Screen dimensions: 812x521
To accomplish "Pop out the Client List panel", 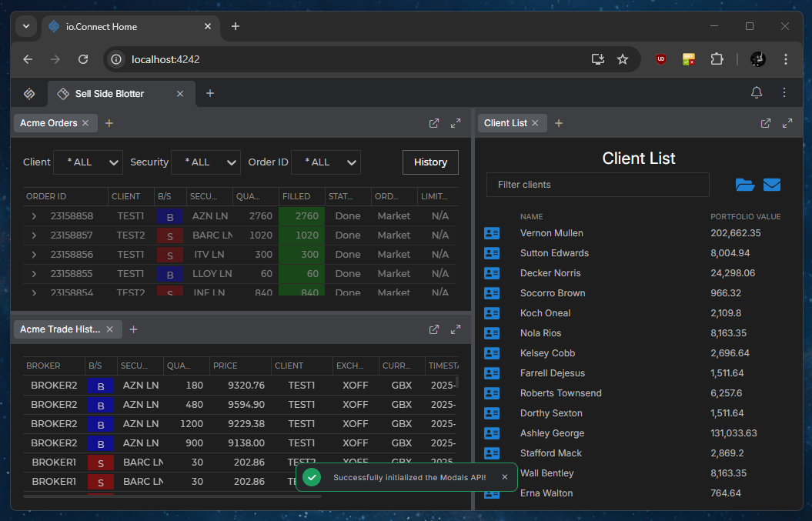I will 765,123.
